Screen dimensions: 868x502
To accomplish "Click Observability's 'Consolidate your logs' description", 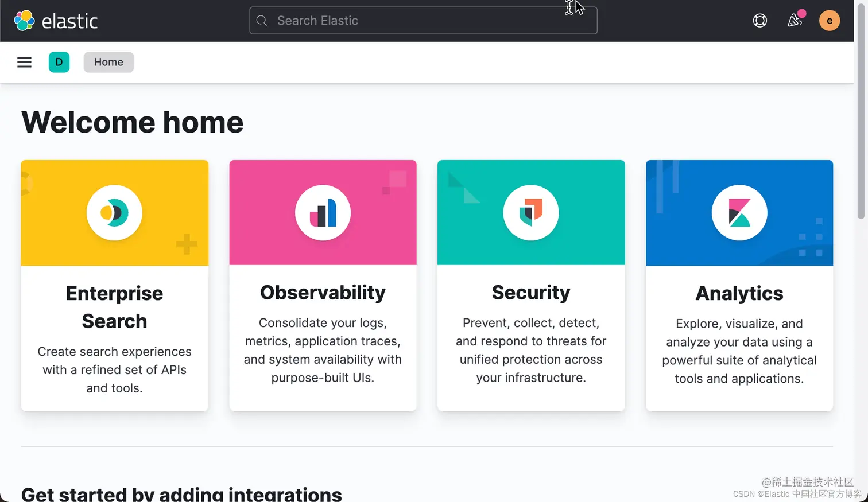I will tap(323, 350).
